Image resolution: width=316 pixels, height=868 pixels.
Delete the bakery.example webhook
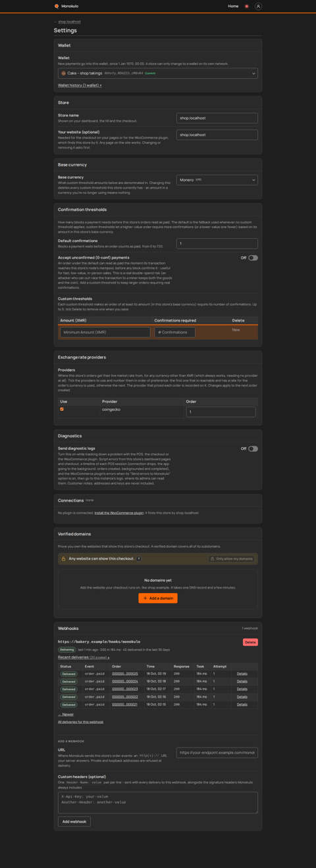(250, 642)
